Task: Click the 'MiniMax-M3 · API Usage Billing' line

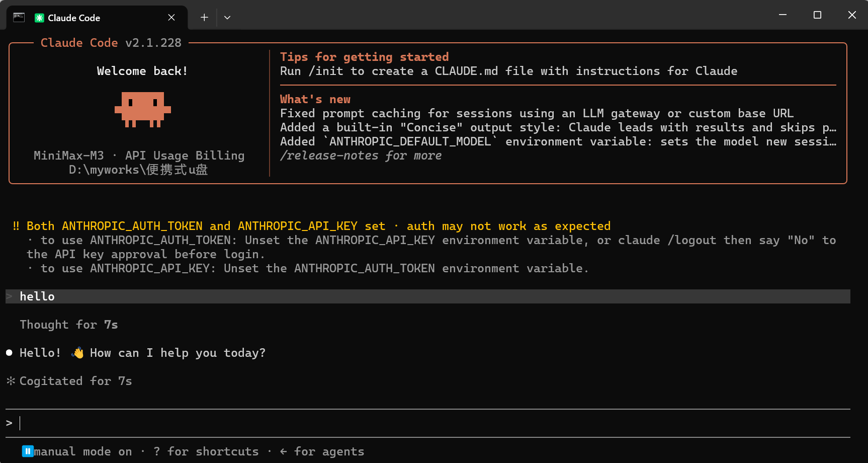Action: [139, 156]
